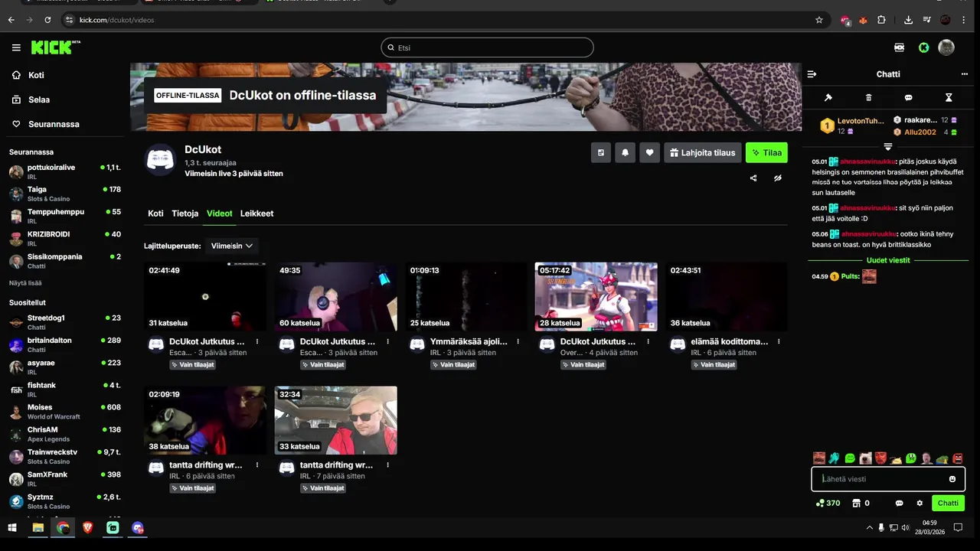Play the 32:34 tantta drifting thumbnail
This screenshot has height=551, width=980.
335,420
